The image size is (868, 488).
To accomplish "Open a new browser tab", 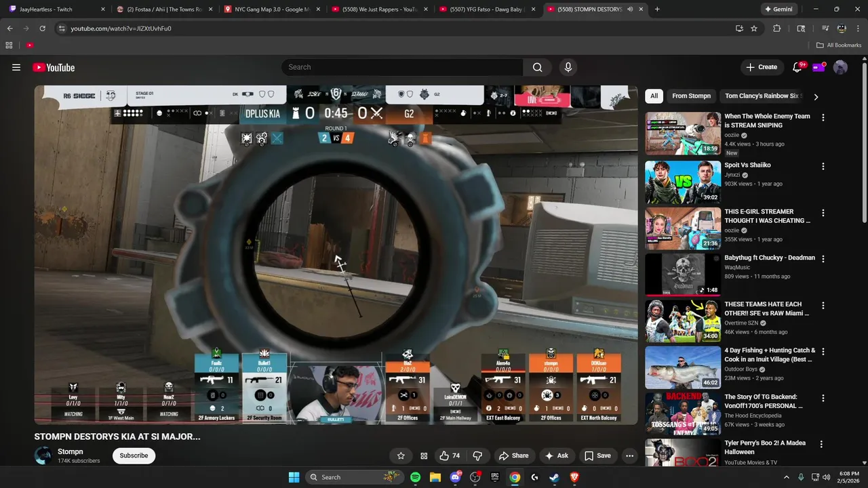I will (x=657, y=9).
